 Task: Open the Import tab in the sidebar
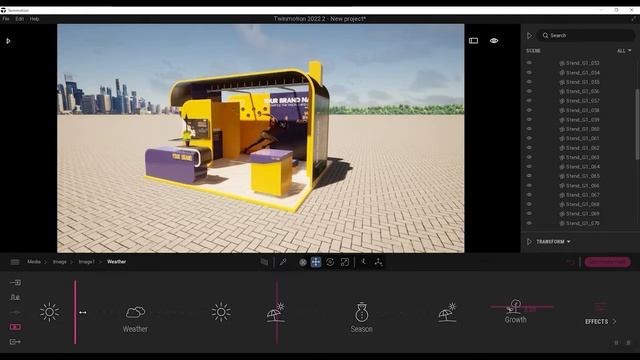click(15, 282)
